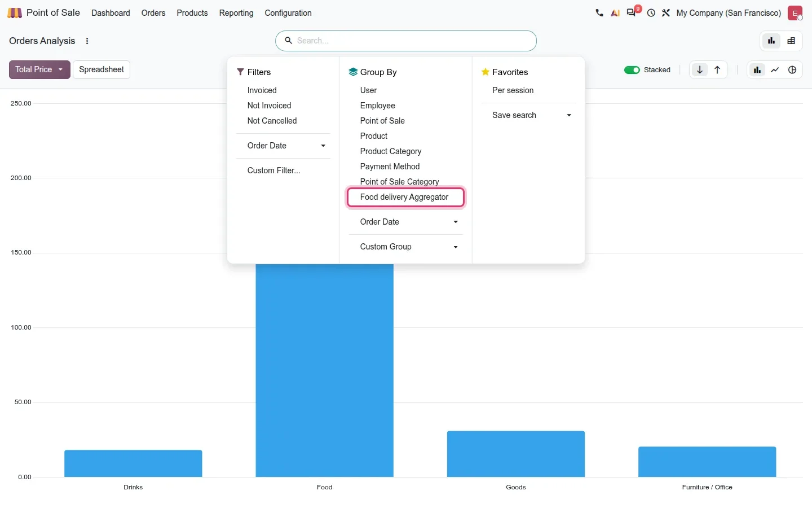
Task: Click the Furniture / Office bar
Action: [707, 462]
